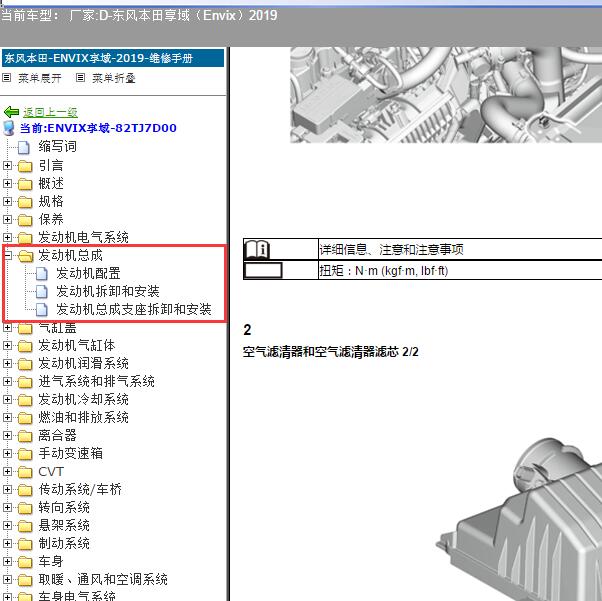Screen dimensions: 602x601
Task: Click the CVT folder icon
Action: (x=25, y=472)
